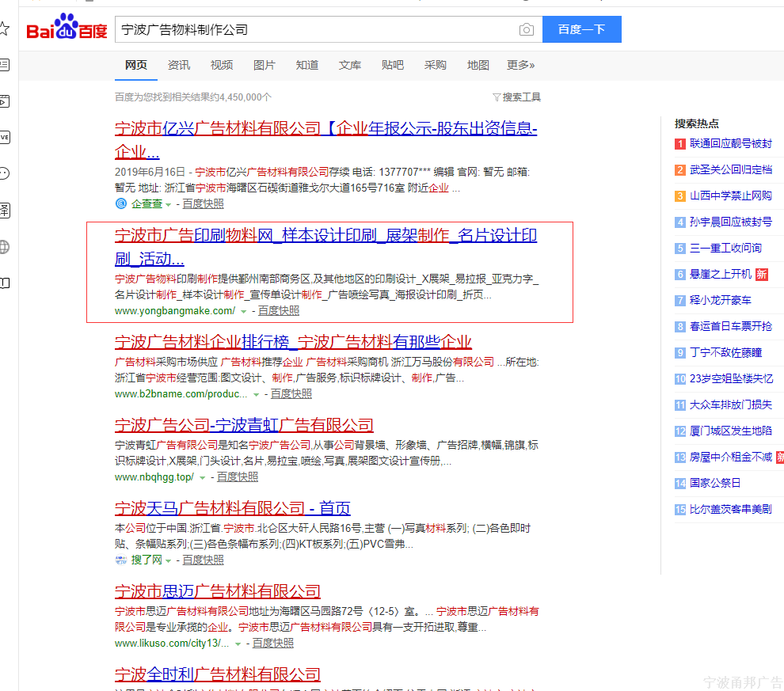784x691 pixels.
Task: Click the rank 12 badge beside 厦门城区发生地陷
Action: (680, 431)
